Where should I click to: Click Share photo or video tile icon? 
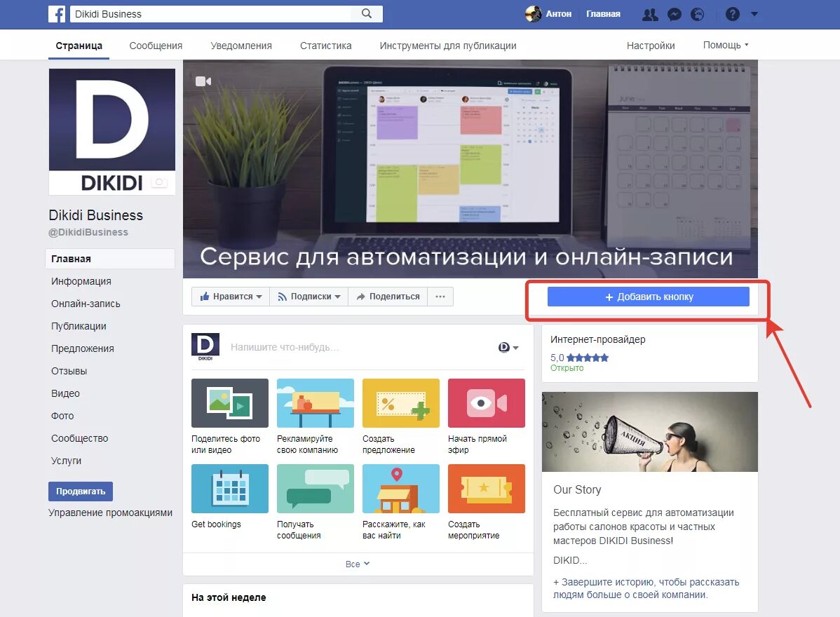(x=230, y=402)
